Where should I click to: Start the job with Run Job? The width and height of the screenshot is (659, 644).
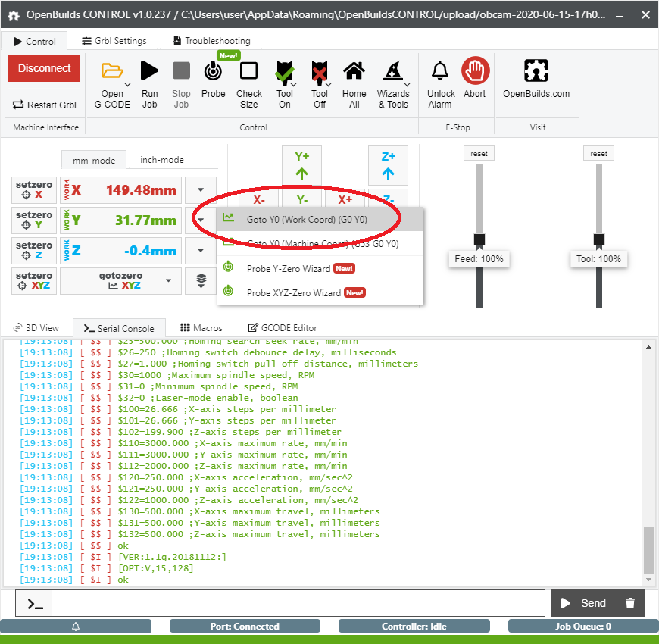coord(150,86)
